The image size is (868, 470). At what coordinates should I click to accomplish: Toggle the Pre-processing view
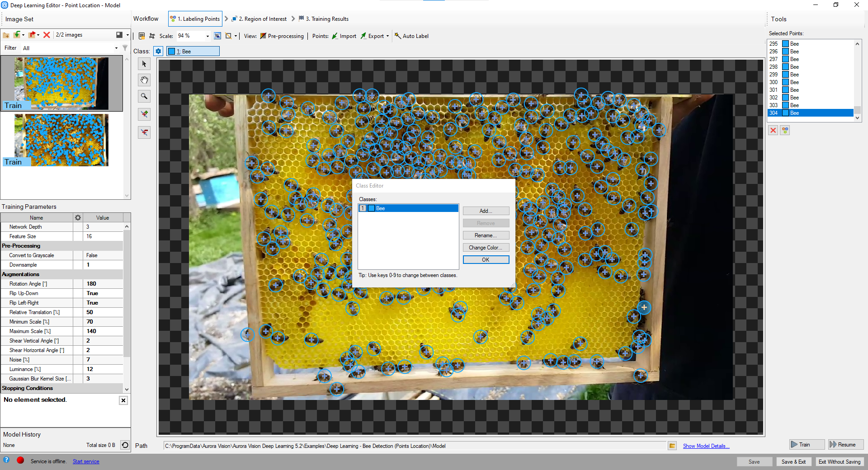(282, 36)
